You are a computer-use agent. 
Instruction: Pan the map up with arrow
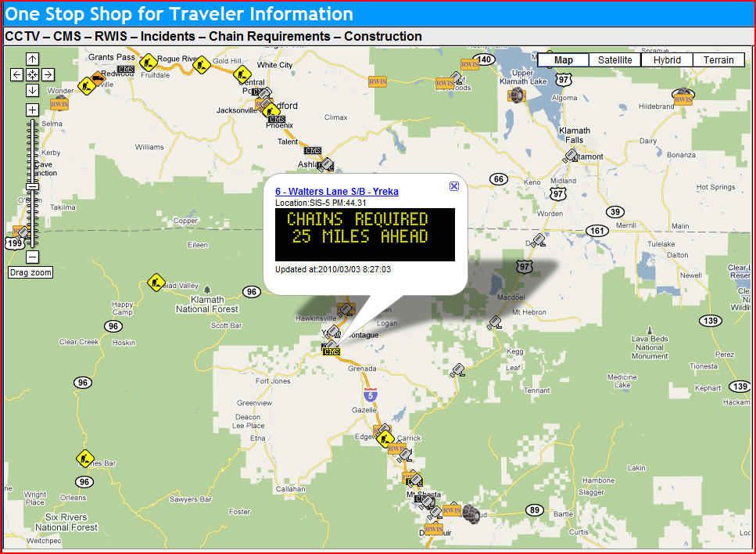click(x=32, y=59)
